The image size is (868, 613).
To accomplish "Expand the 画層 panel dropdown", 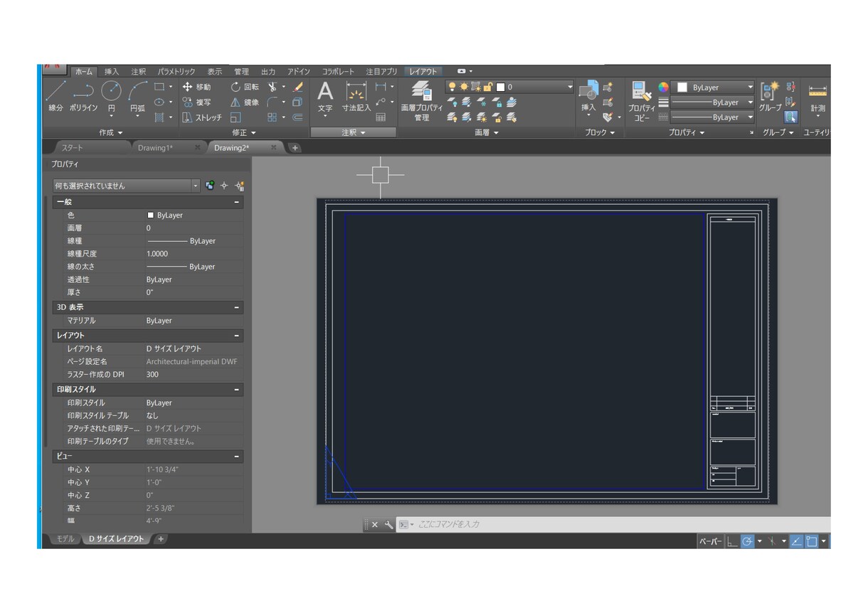I will 487,133.
